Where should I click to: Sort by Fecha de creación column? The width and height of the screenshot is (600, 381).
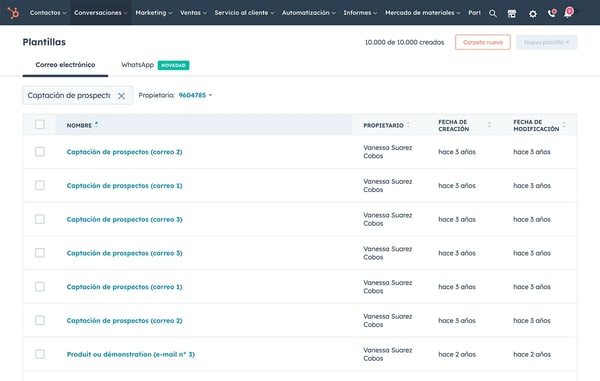tap(464, 125)
